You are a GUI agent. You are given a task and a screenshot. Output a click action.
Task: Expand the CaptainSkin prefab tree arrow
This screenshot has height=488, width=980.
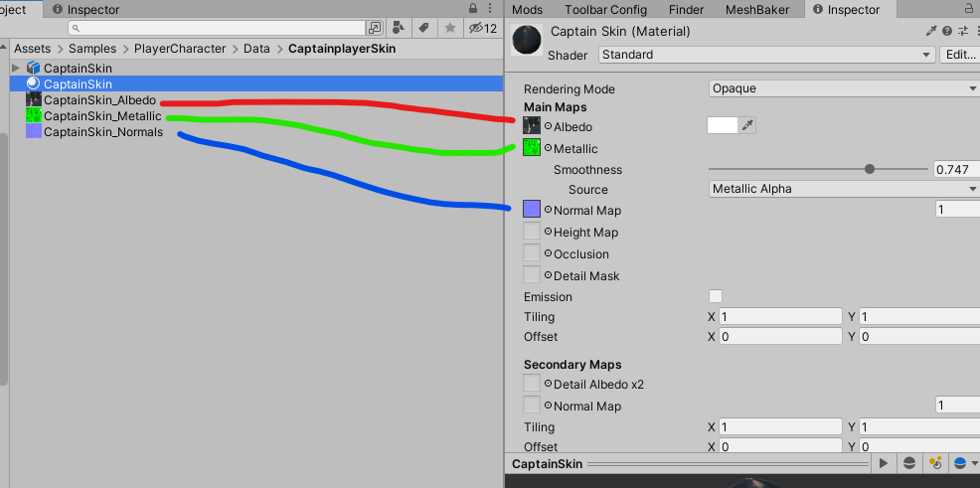click(x=16, y=68)
